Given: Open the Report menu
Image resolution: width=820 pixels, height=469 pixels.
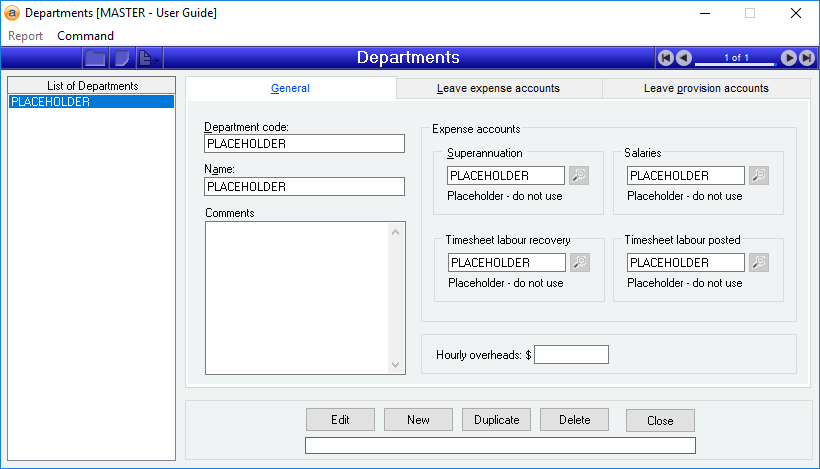Looking at the screenshot, I should [25, 36].
